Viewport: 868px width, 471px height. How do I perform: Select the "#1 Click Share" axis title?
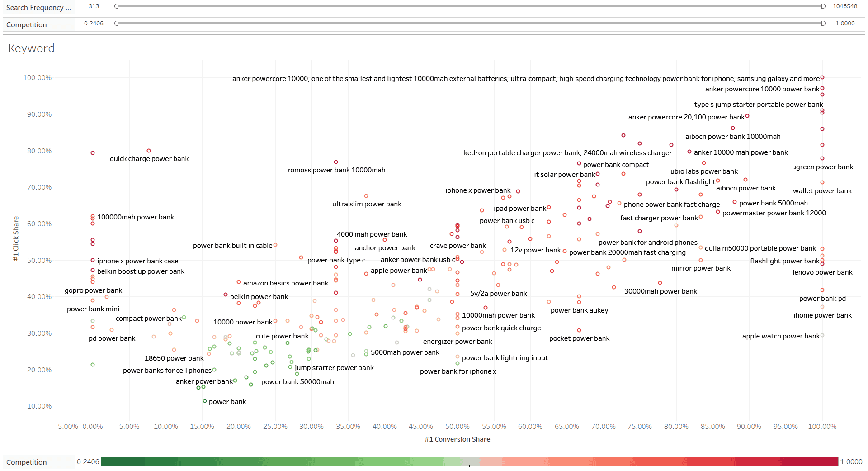[16, 238]
